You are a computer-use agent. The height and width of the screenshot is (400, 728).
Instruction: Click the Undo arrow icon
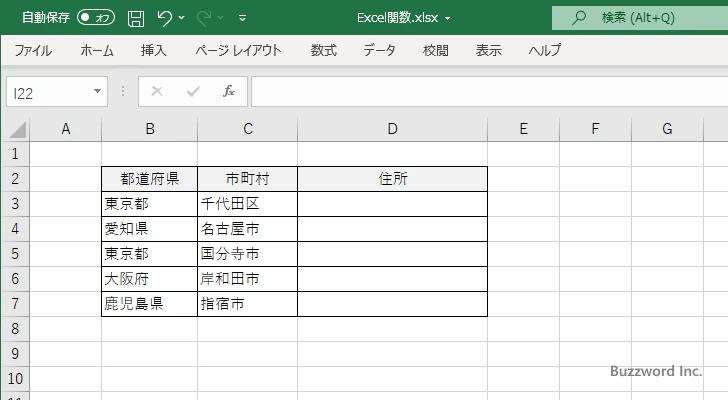click(164, 18)
